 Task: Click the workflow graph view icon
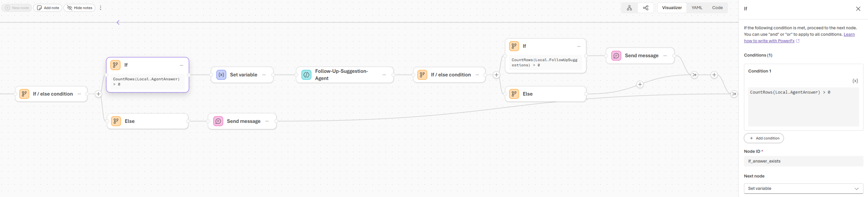646,8
